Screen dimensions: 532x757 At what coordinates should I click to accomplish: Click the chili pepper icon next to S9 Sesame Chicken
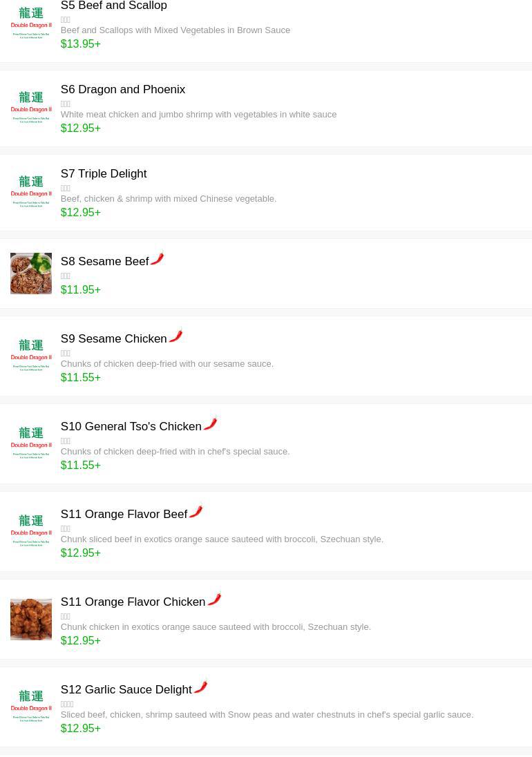175,336
